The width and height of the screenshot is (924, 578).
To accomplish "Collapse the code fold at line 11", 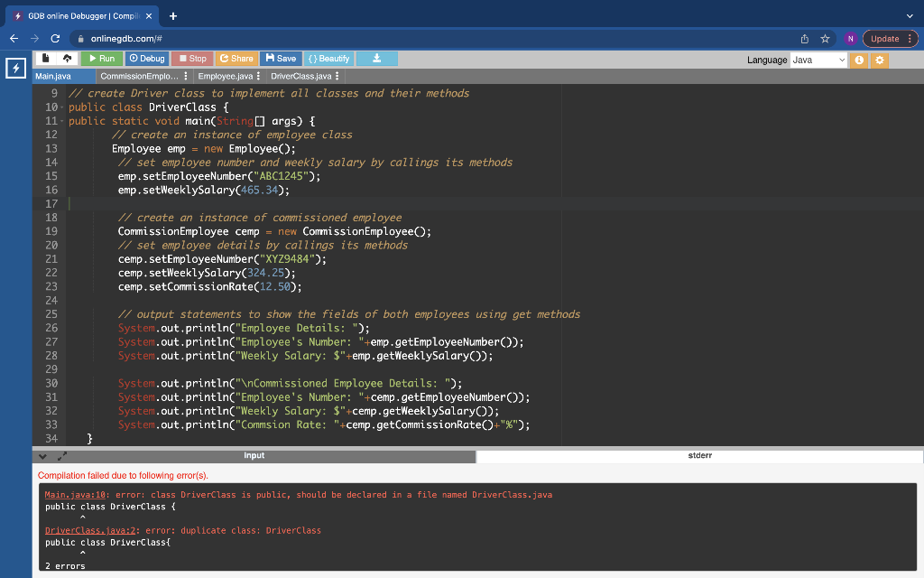I will point(62,121).
